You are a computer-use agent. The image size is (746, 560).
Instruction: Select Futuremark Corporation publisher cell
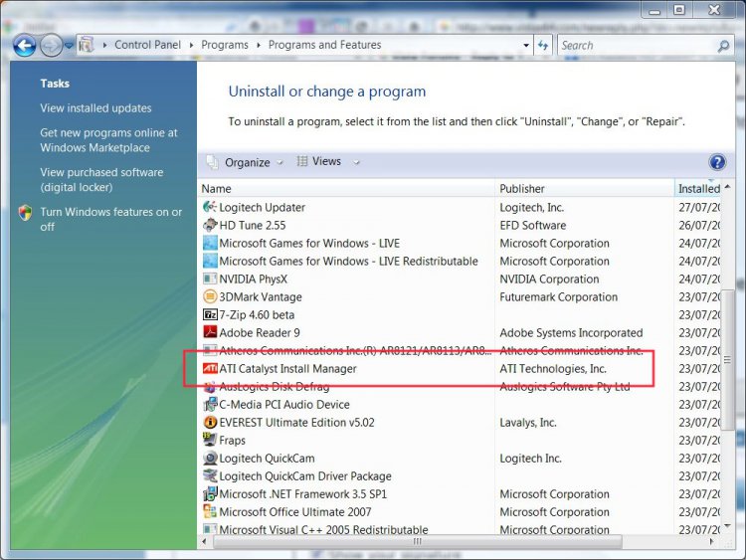[559, 296]
